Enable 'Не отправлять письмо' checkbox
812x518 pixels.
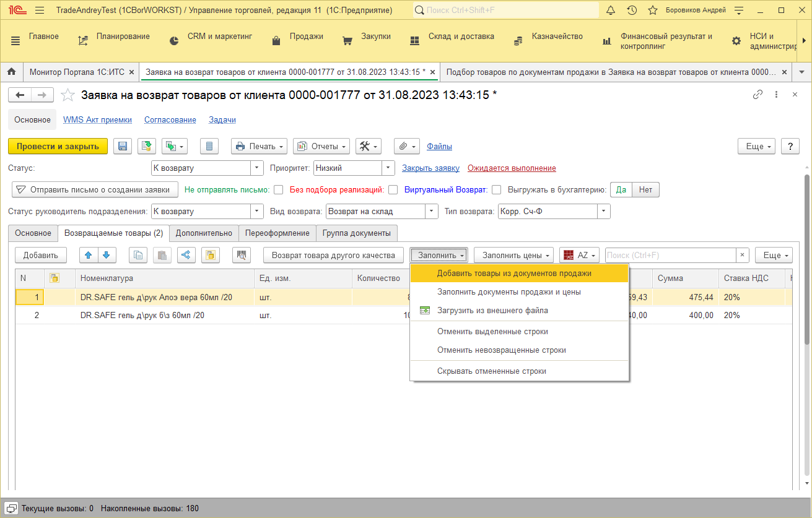(279, 189)
